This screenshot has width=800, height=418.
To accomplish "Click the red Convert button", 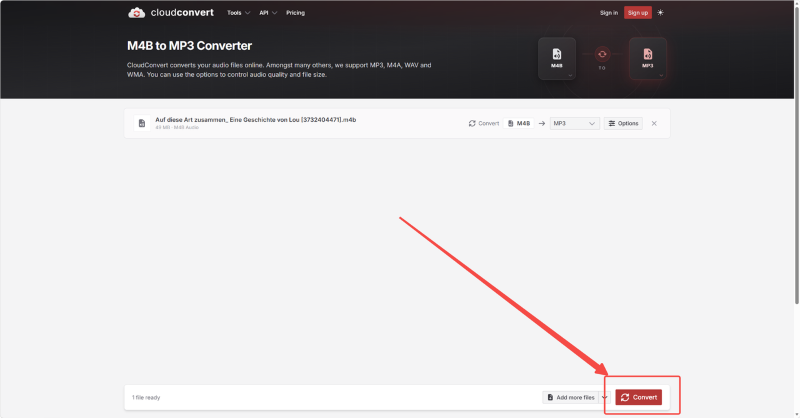I will coord(638,397).
